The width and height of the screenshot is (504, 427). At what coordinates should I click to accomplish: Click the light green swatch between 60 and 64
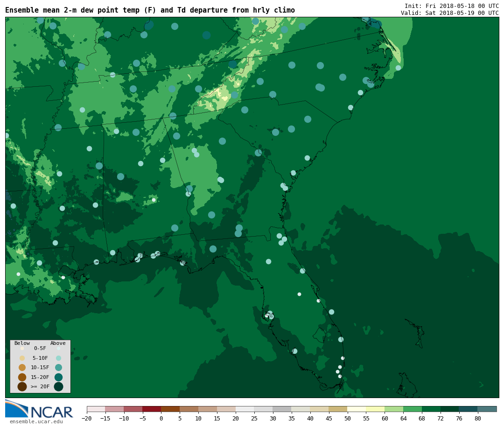[394, 409]
